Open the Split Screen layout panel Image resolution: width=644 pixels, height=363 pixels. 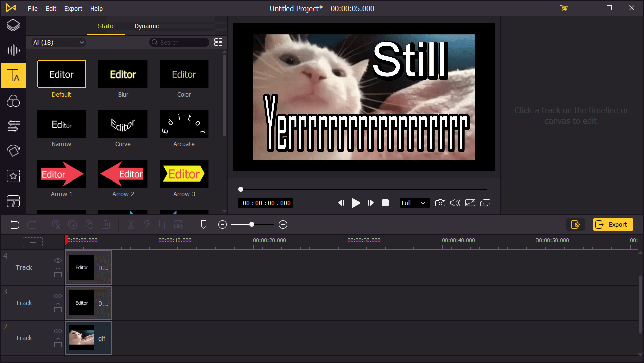click(x=13, y=201)
